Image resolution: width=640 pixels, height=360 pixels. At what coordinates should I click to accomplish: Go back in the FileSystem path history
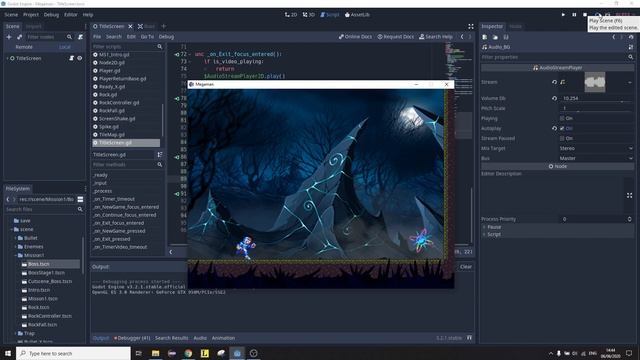[x=8, y=199]
